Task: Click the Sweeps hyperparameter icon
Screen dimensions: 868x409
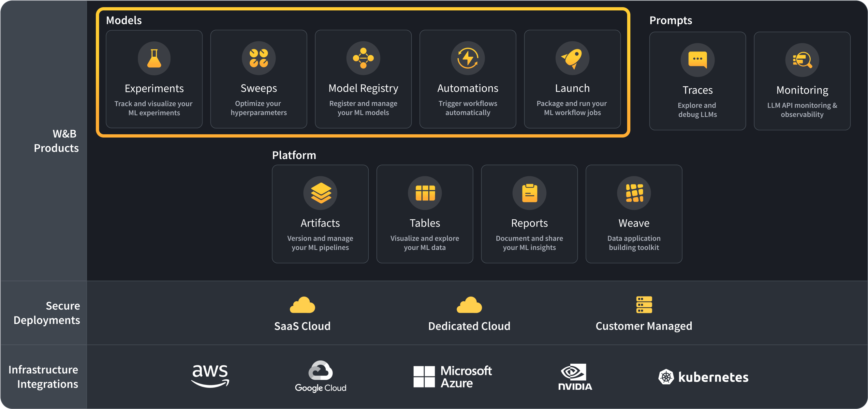Action: [258, 58]
